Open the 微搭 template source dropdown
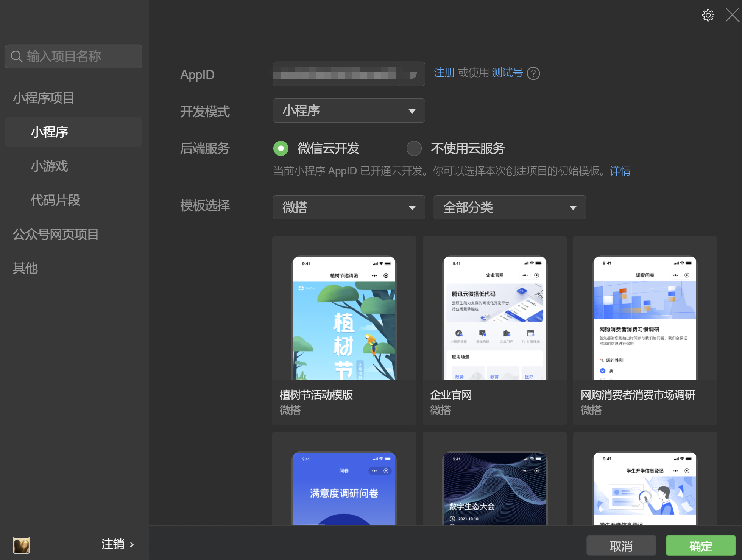Image resolution: width=742 pixels, height=560 pixels. [349, 207]
